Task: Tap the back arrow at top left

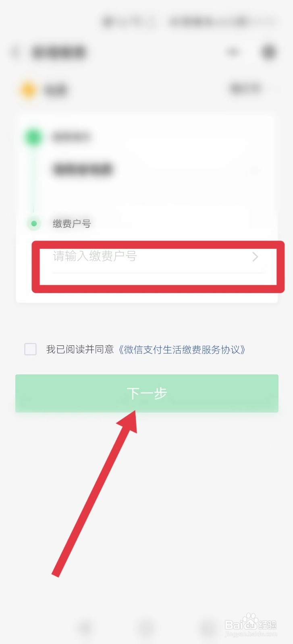Action: (16, 52)
